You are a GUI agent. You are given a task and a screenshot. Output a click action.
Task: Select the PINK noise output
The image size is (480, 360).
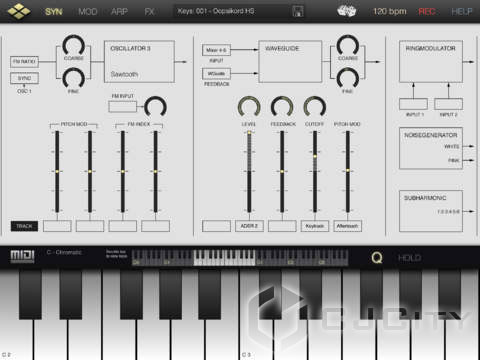click(x=454, y=160)
